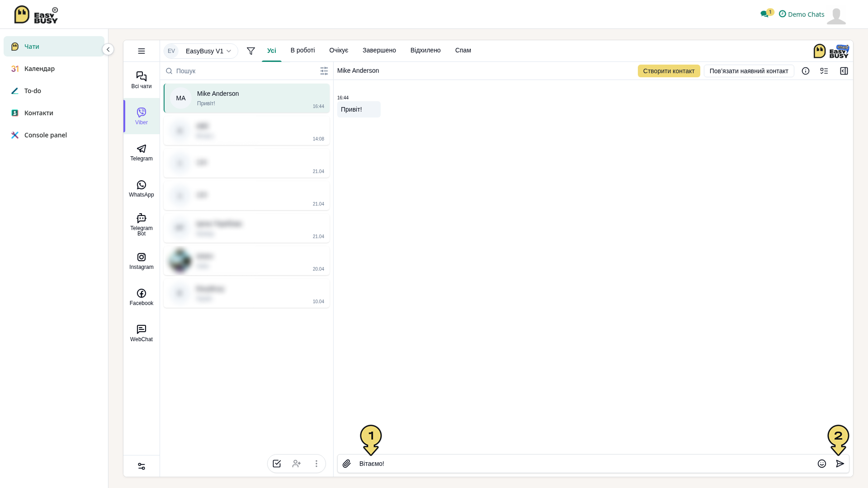Open the Telegram Bot channel
The height and width of the screenshot is (488, 868).
142,225
